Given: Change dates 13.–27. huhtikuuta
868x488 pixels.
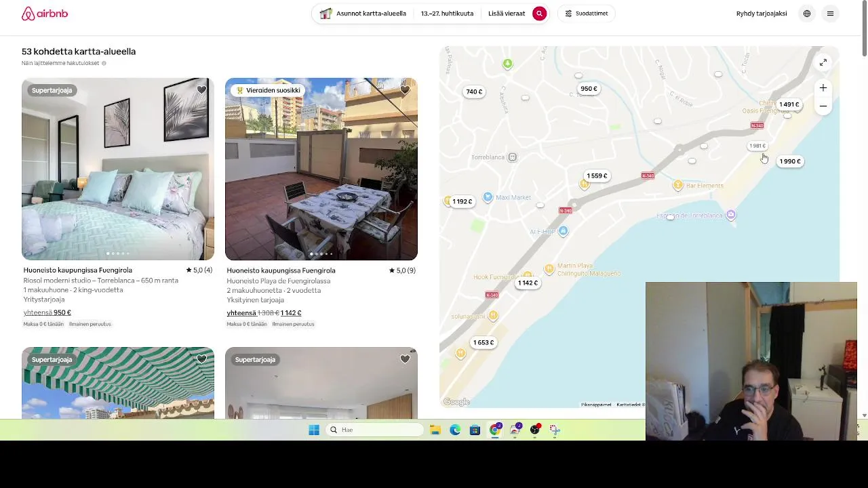Looking at the screenshot, I should point(447,14).
